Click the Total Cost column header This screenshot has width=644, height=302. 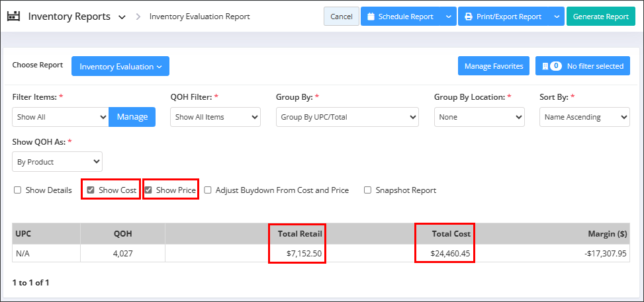point(451,234)
